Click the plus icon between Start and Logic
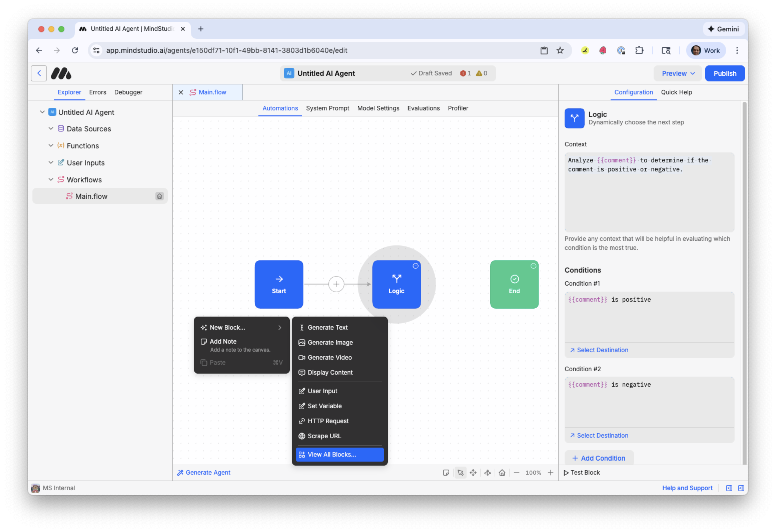Viewport: 776px width, 532px height. (336, 284)
